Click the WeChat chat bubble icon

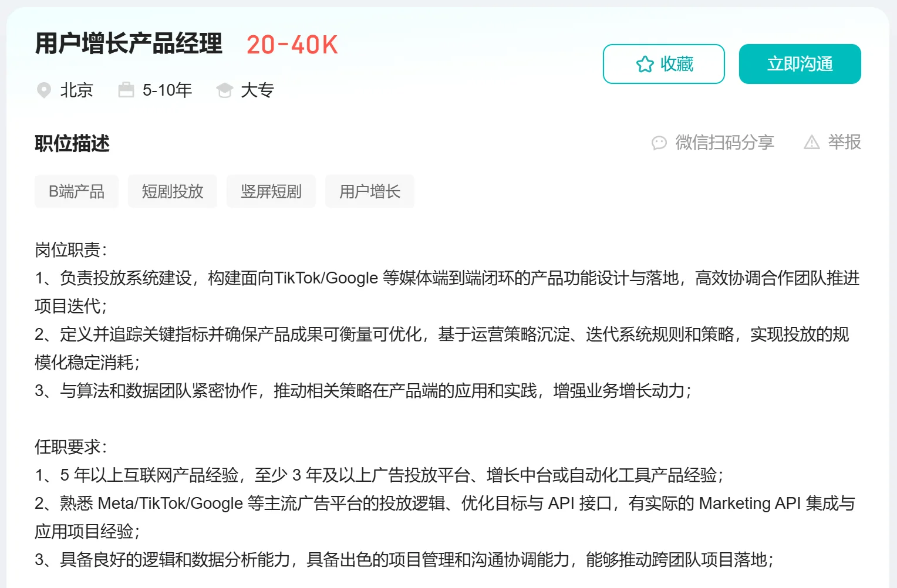pyautogui.click(x=659, y=143)
